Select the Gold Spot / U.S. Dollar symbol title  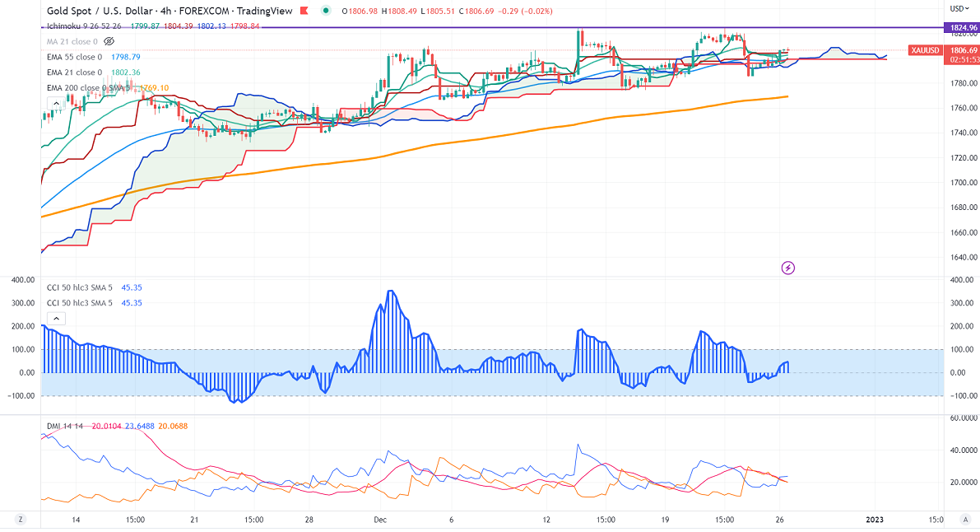[x=100, y=11]
